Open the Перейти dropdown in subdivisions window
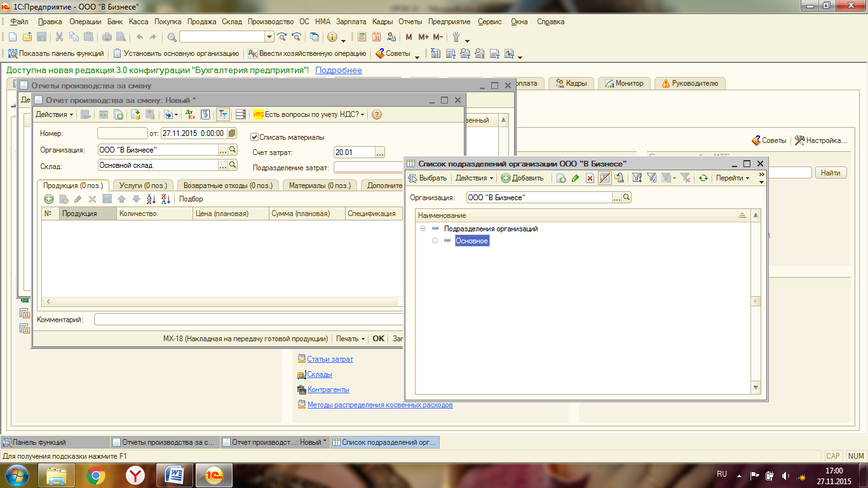The width and height of the screenshot is (868, 488). [733, 178]
